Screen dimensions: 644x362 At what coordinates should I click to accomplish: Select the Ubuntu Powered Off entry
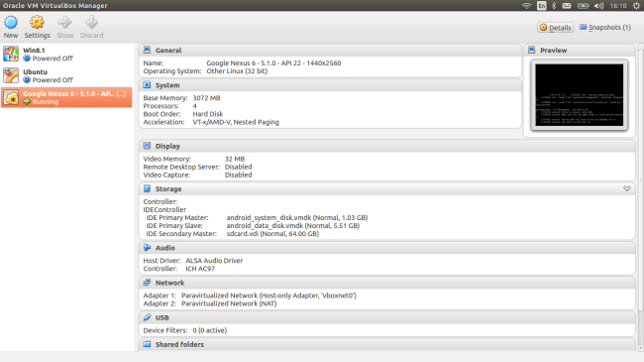(66, 75)
